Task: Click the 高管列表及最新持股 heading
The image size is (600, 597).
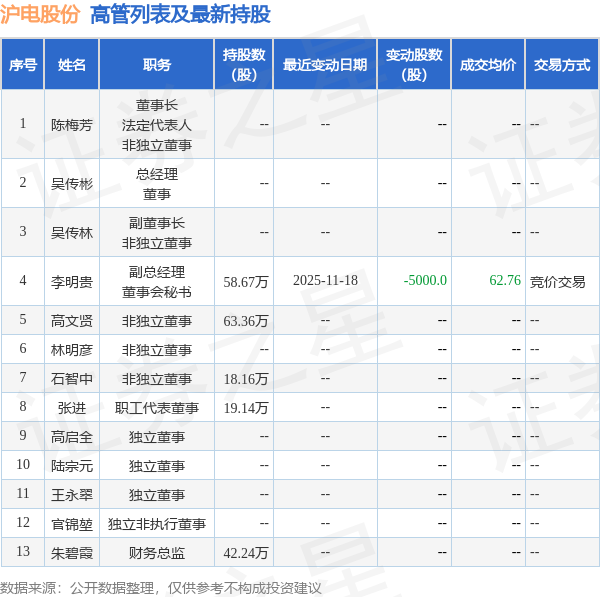Action: click(179, 15)
